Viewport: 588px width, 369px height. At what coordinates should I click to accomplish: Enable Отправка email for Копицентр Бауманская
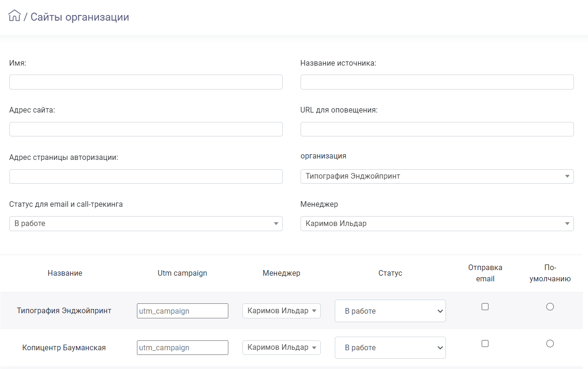(485, 344)
